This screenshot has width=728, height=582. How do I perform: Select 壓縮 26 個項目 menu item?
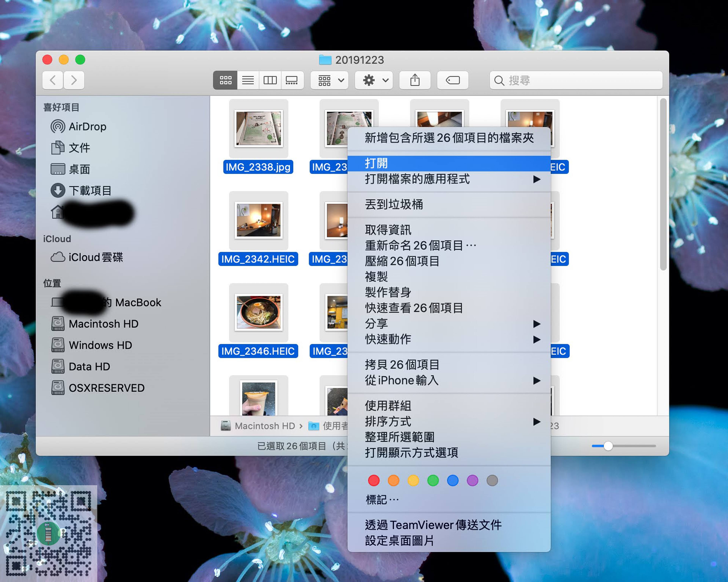click(x=402, y=261)
